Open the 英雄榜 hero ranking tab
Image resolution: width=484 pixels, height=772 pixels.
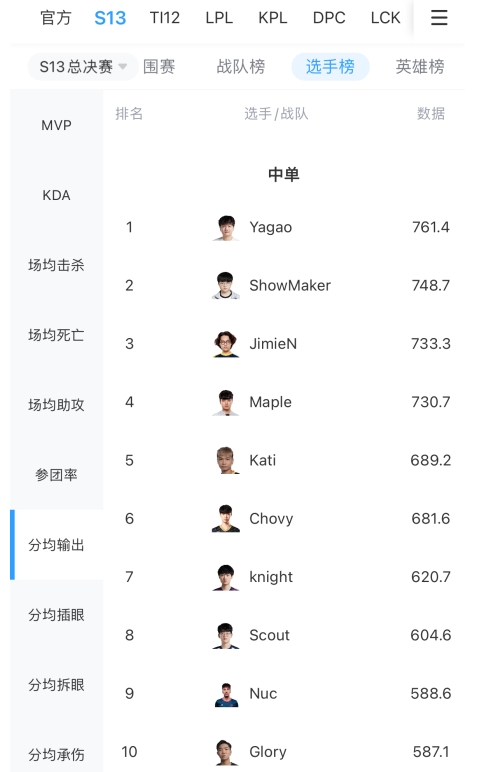[420, 66]
